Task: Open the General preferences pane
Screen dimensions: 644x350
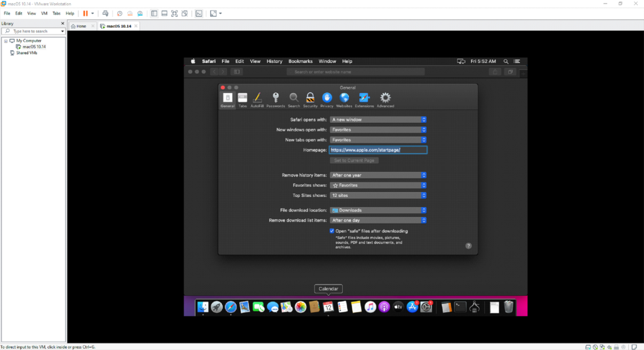Action: [x=228, y=100]
